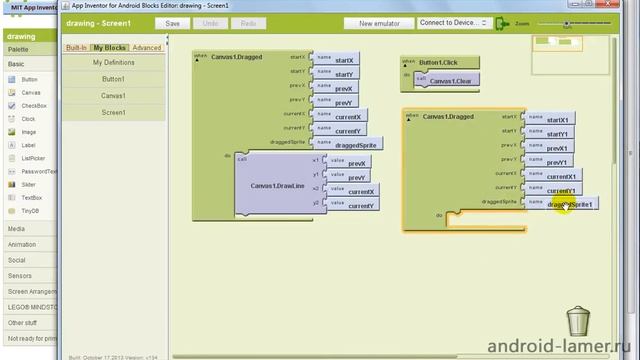The height and width of the screenshot is (360, 640).
Task: Expand the Social palette section
Action: pyautogui.click(x=30, y=260)
